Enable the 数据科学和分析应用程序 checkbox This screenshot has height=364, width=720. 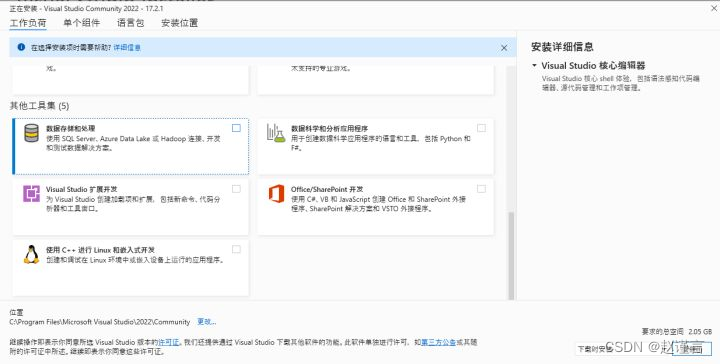pos(481,128)
